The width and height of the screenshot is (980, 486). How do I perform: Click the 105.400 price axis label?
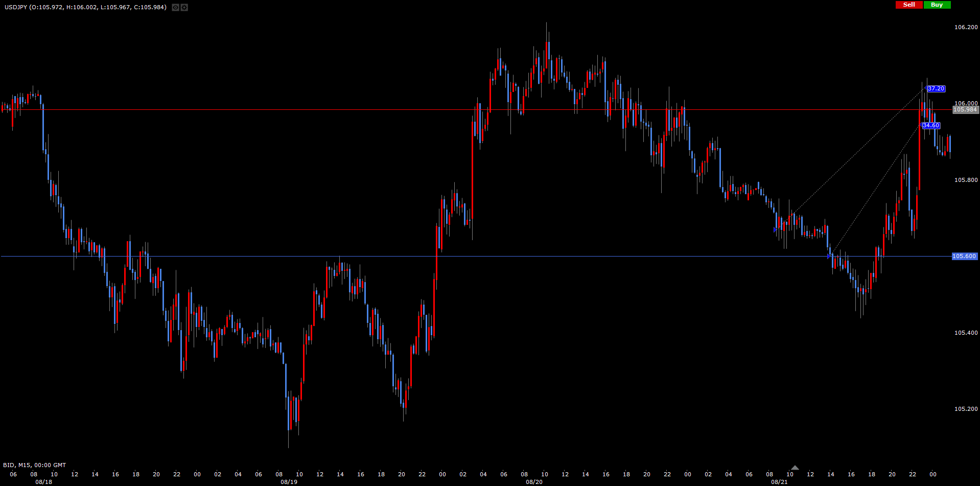coord(966,333)
